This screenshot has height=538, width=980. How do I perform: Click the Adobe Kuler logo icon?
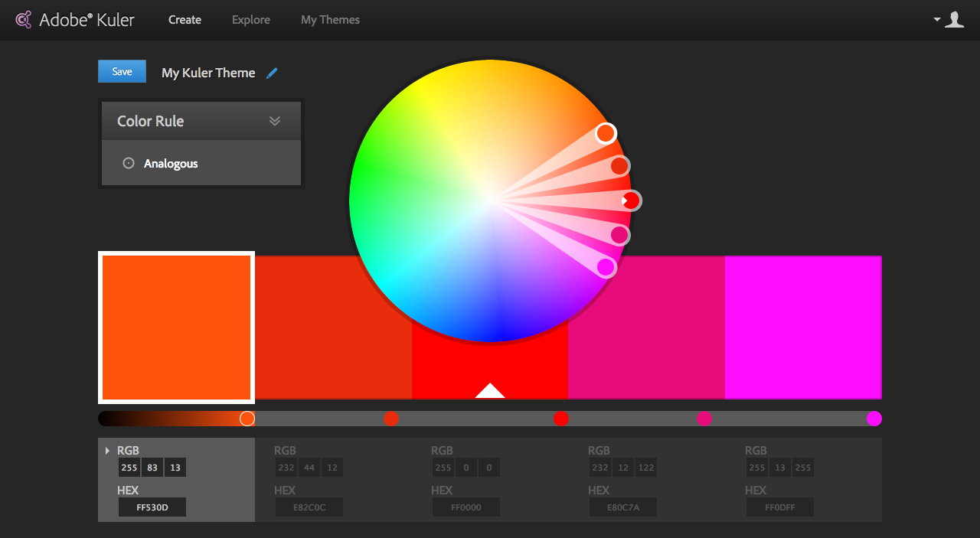tap(24, 20)
